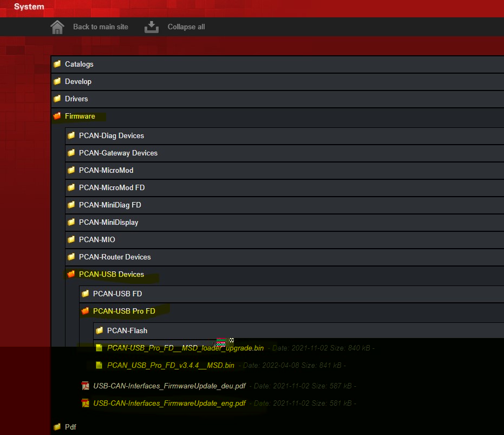Go back to main site link
The image size is (504, 435).
100,27
